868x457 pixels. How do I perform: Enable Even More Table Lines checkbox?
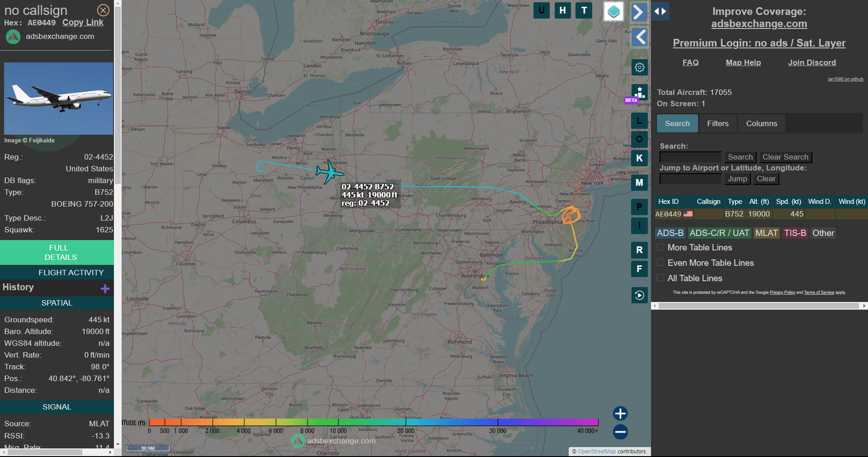click(660, 263)
